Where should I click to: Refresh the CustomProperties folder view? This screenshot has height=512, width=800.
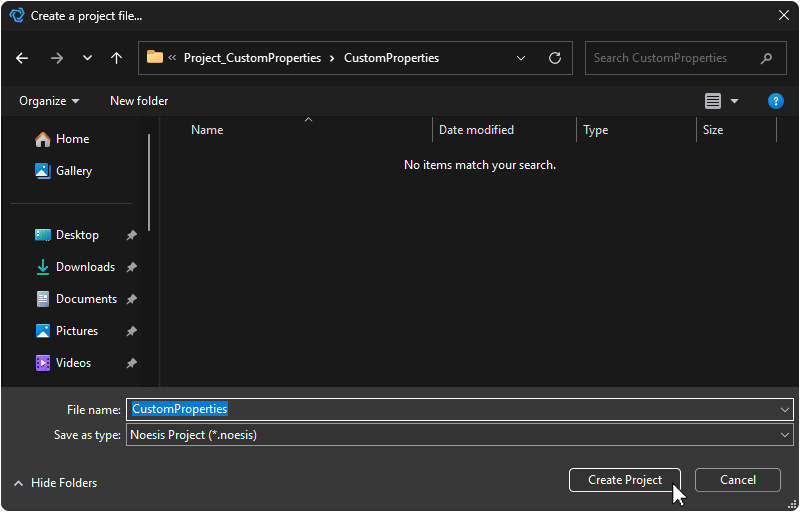point(555,58)
